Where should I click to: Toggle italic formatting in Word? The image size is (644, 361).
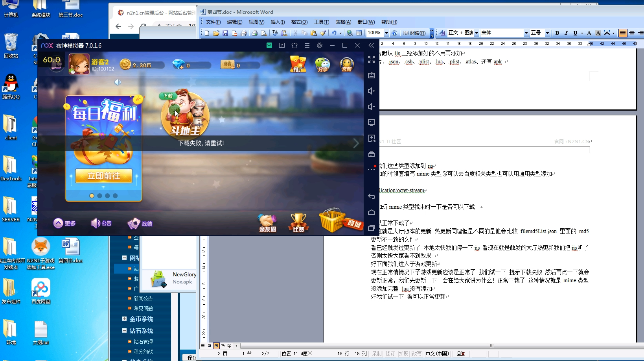pos(567,33)
